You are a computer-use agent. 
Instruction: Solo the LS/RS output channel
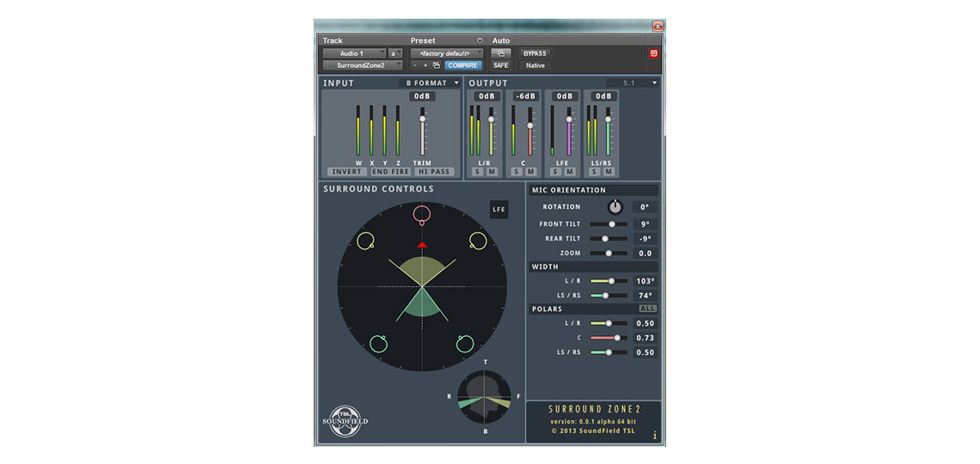pyautogui.click(x=596, y=172)
